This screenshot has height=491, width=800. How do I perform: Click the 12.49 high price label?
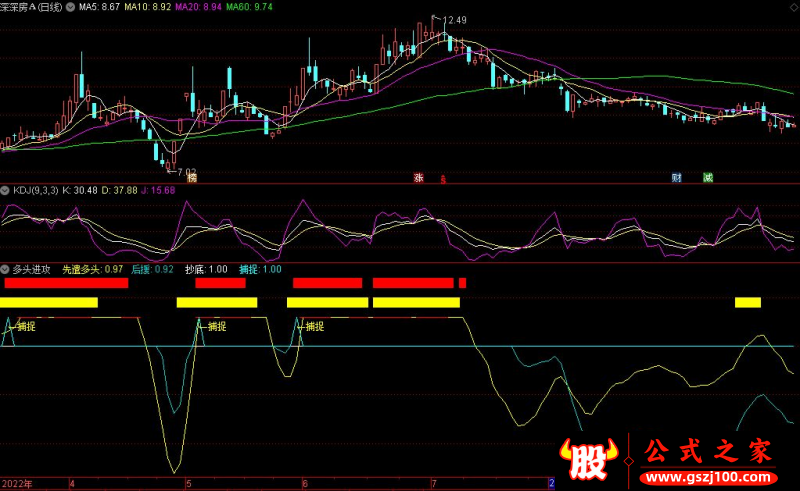[454, 20]
